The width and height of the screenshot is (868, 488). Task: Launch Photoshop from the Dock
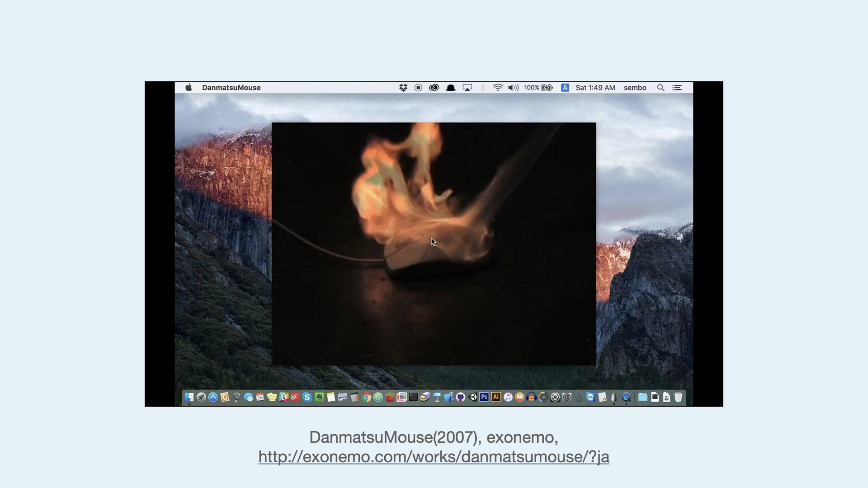click(x=484, y=397)
